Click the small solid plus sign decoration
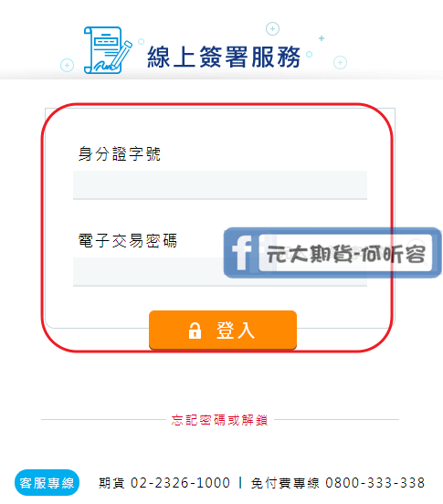Screen dimensions: 443x504 [322, 38]
